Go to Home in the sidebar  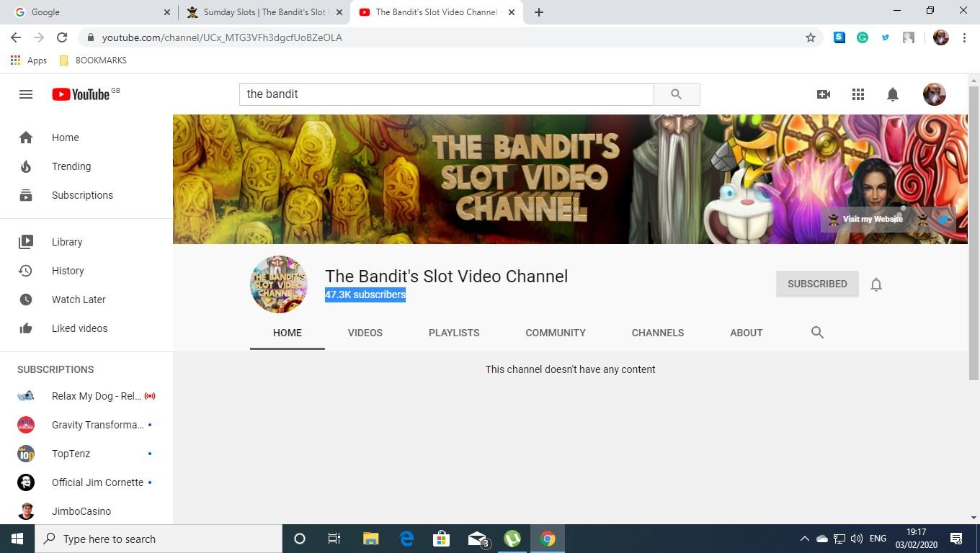[86, 138]
